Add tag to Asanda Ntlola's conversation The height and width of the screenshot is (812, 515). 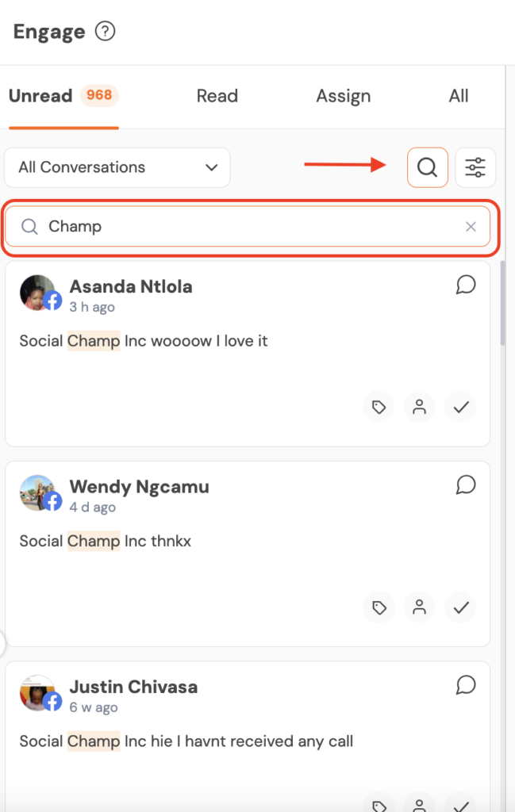click(379, 408)
